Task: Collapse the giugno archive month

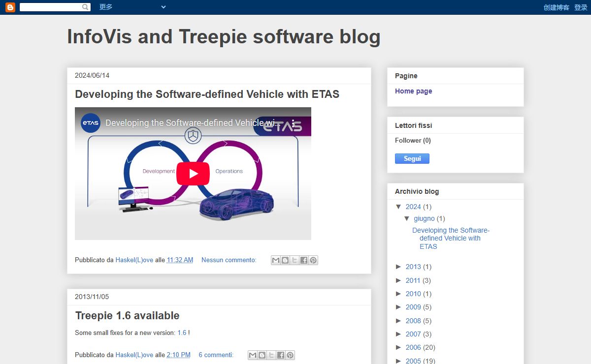Action: 407,218
